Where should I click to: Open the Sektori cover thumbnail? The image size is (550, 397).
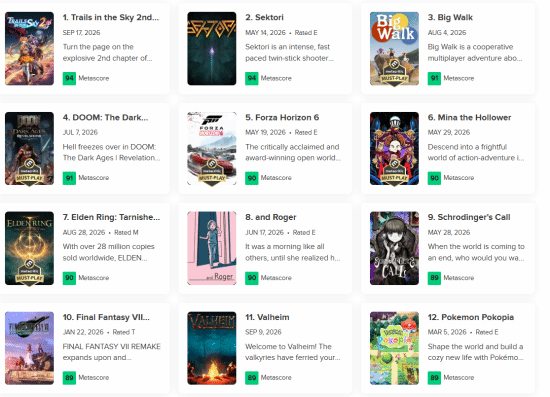point(212,48)
